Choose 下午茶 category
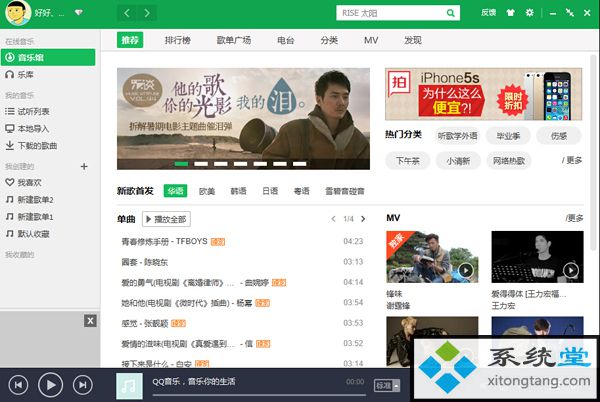 coord(408,161)
